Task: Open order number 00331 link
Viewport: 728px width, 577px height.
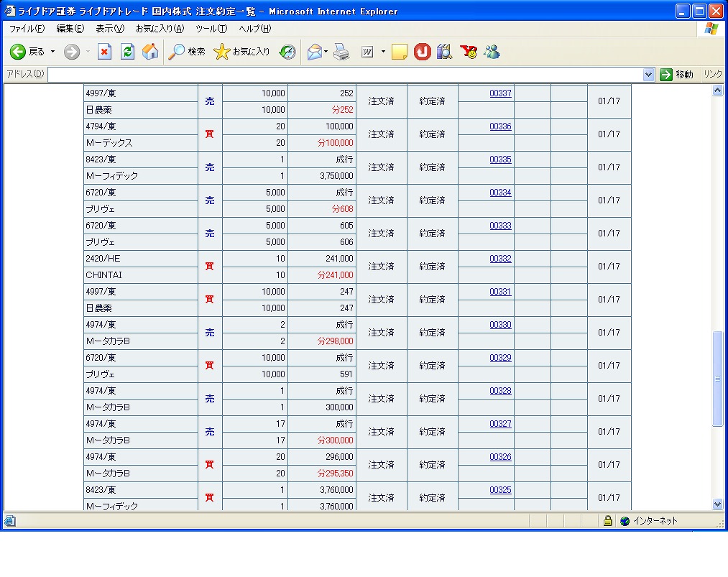Action: [x=500, y=291]
